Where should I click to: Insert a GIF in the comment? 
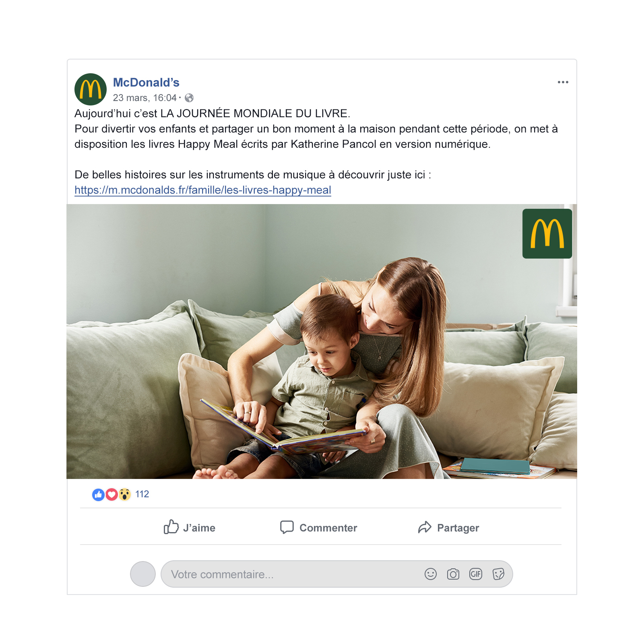point(476,574)
